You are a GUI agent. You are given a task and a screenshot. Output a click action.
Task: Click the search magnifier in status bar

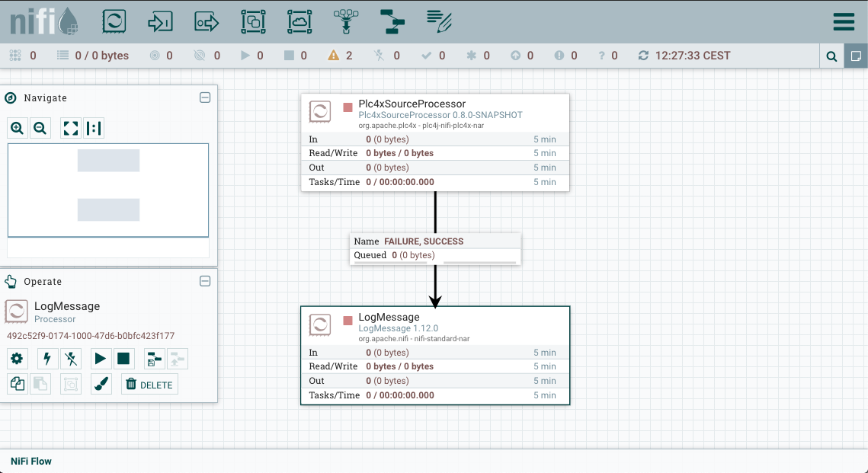click(831, 56)
